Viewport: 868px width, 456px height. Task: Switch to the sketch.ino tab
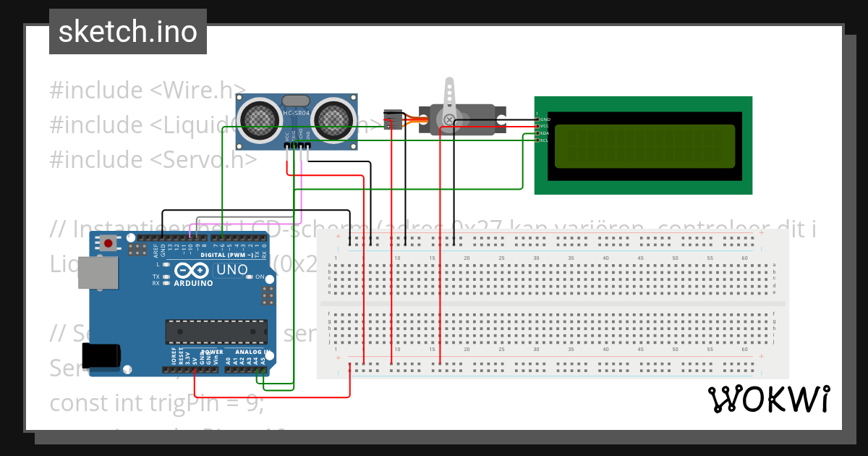(x=127, y=31)
